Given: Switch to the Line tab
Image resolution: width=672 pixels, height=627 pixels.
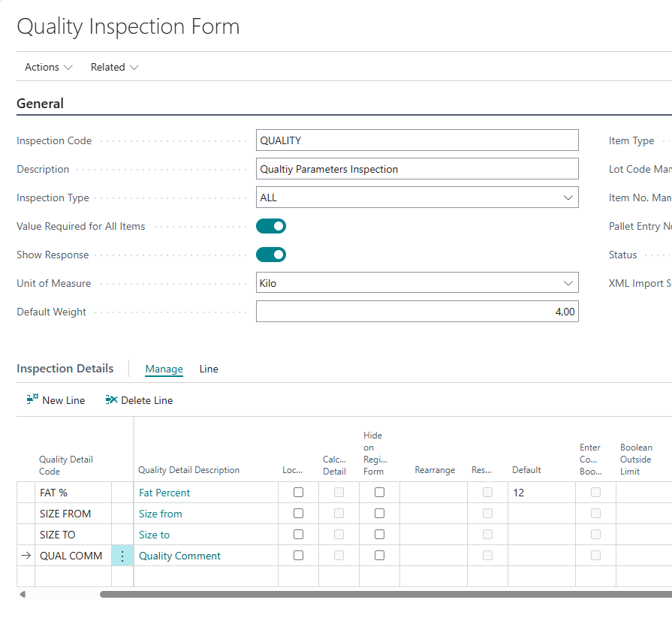Looking at the screenshot, I should [x=209, y=369].
